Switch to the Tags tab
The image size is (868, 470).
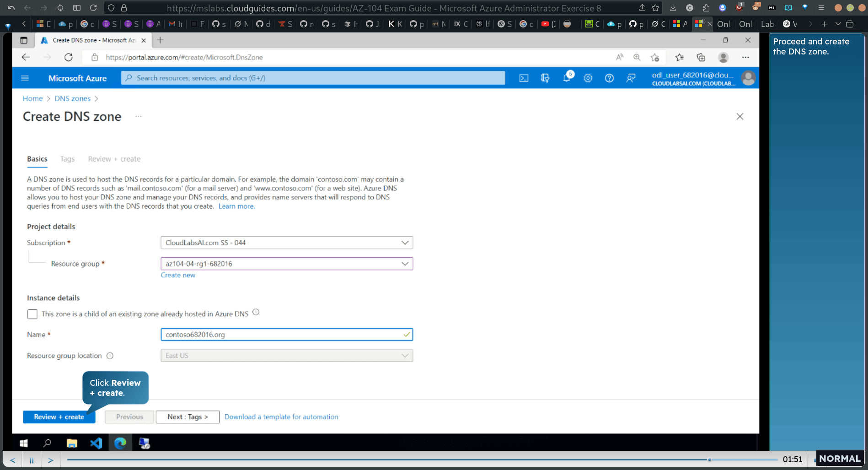(67, 159)
